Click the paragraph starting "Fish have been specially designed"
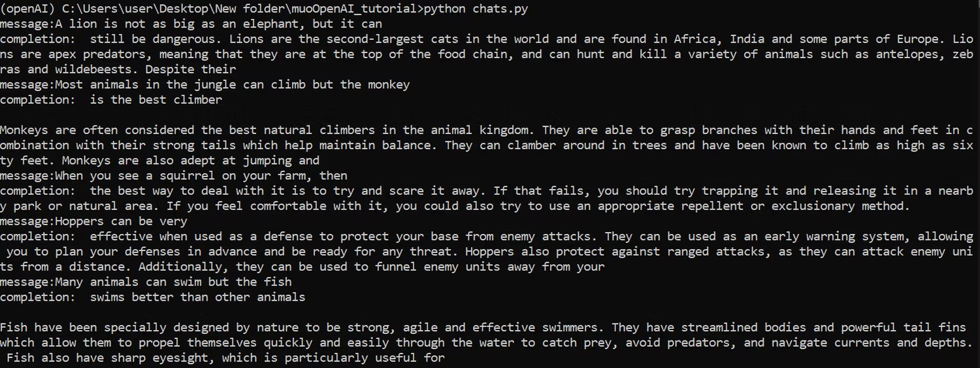The image size is (980, 368). (487, 343)
